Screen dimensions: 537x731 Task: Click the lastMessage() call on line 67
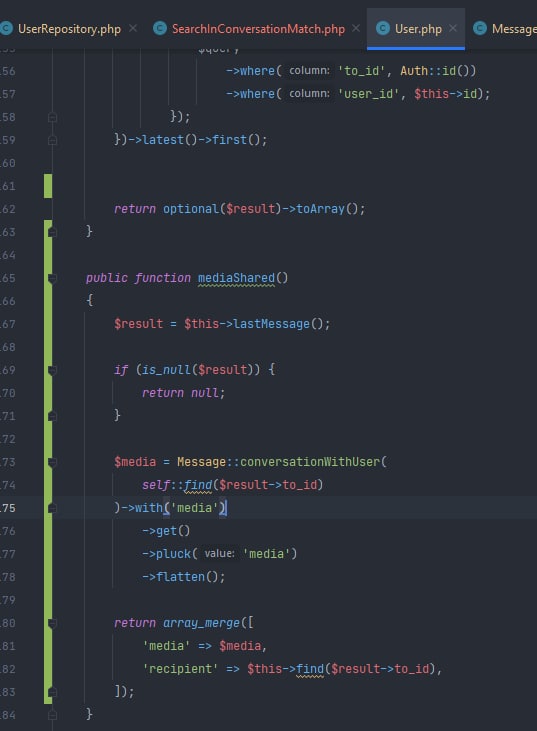pos(281,324)
